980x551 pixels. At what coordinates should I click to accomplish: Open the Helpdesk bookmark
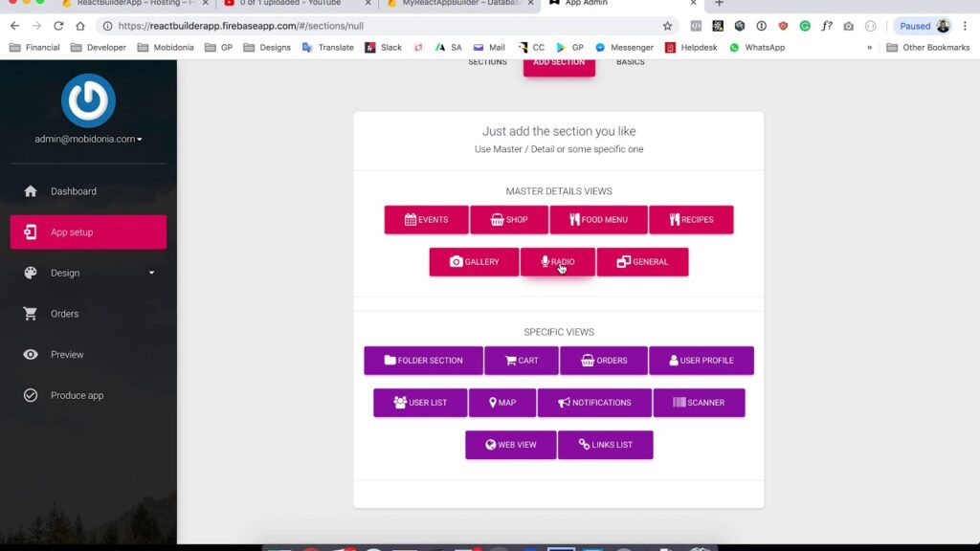(691, 48)
